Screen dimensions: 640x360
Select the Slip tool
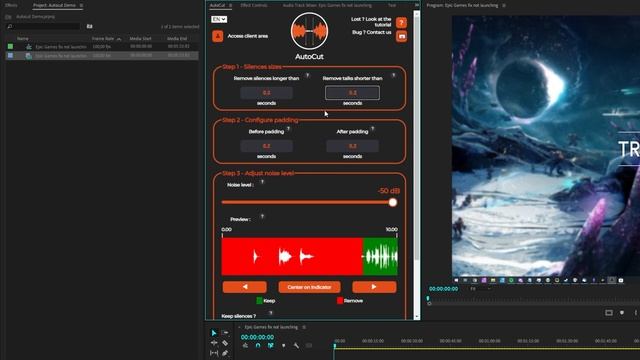click(214, 353)
